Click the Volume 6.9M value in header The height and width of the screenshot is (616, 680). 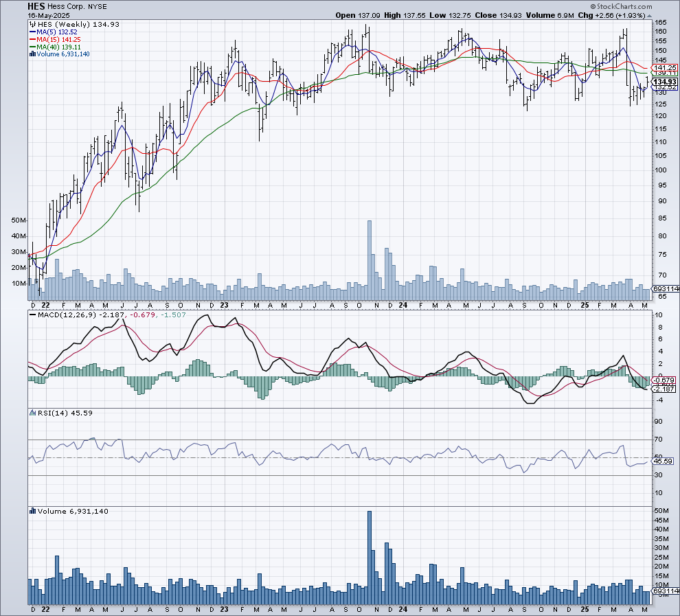click(x=550, y=15)
